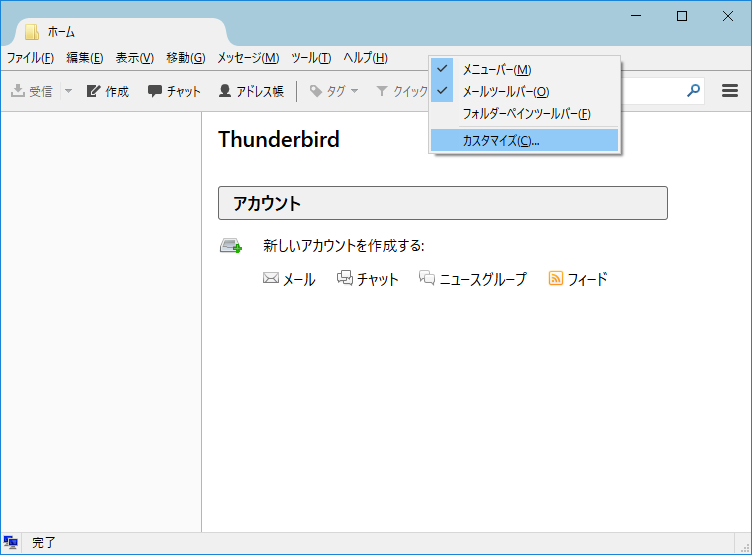The height and width of the screenshot is (555, 752).
Task: Create a new ニュースグループ account link
Action: (483, 279)
